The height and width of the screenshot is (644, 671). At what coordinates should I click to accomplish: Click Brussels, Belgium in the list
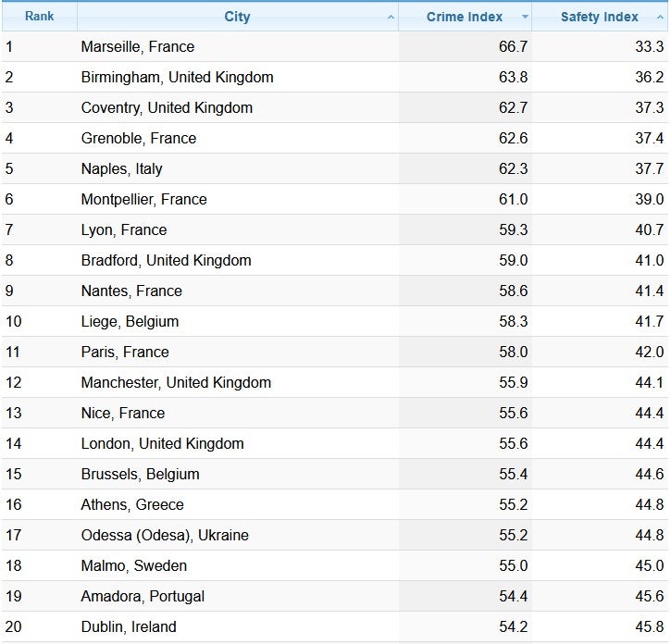point(140,474)
